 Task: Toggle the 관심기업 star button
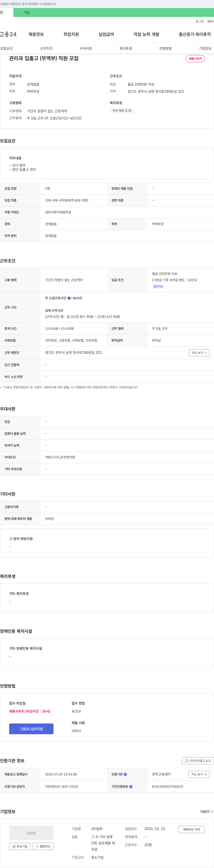tap(20, 846)
